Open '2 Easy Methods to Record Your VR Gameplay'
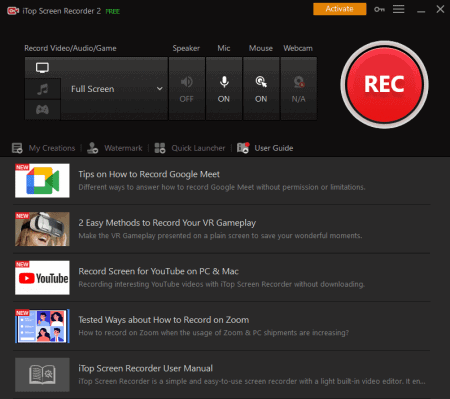Viewport: 450px width, 399px height. pos(167,223)
